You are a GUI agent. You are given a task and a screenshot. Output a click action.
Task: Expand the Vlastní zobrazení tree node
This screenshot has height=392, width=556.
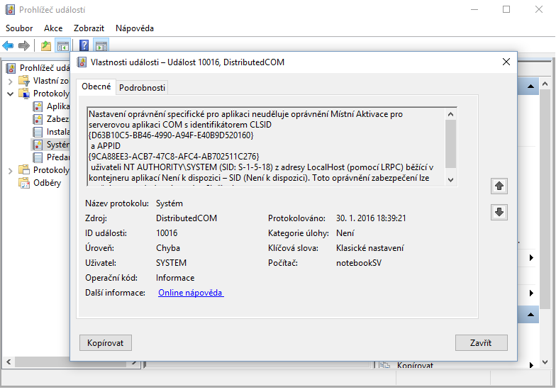[x=10, y=81]
